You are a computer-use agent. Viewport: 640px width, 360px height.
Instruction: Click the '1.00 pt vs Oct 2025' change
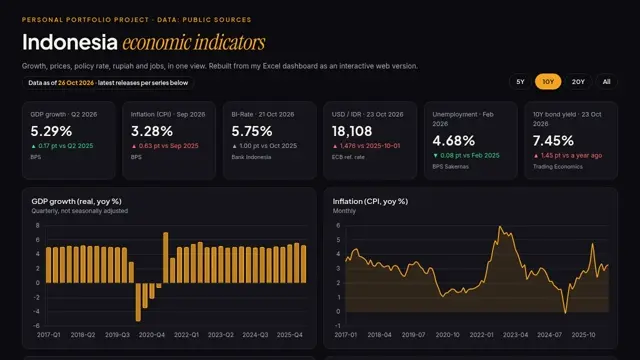tap(264, 146)
